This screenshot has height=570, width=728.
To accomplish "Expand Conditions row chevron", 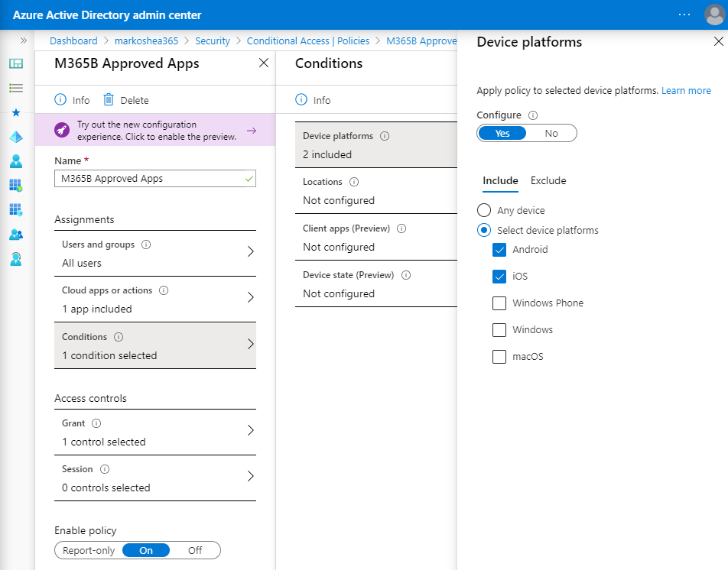I will point(251,344).
